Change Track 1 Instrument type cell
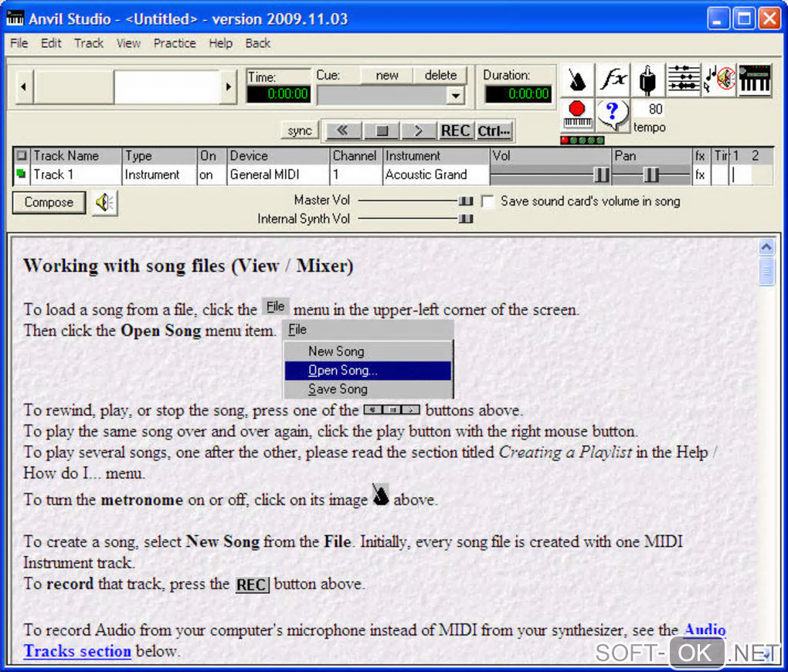Viewport: 788px width, 672px height. pos(159,175)
